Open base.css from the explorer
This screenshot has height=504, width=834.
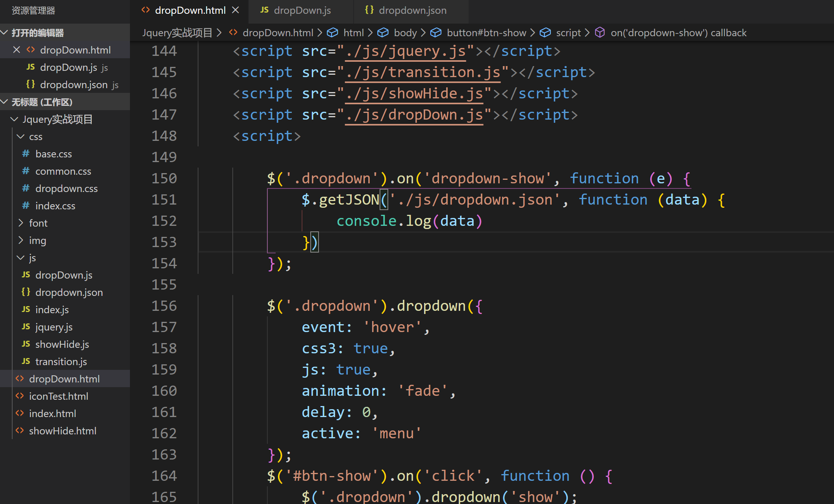(x=65, y=154)
